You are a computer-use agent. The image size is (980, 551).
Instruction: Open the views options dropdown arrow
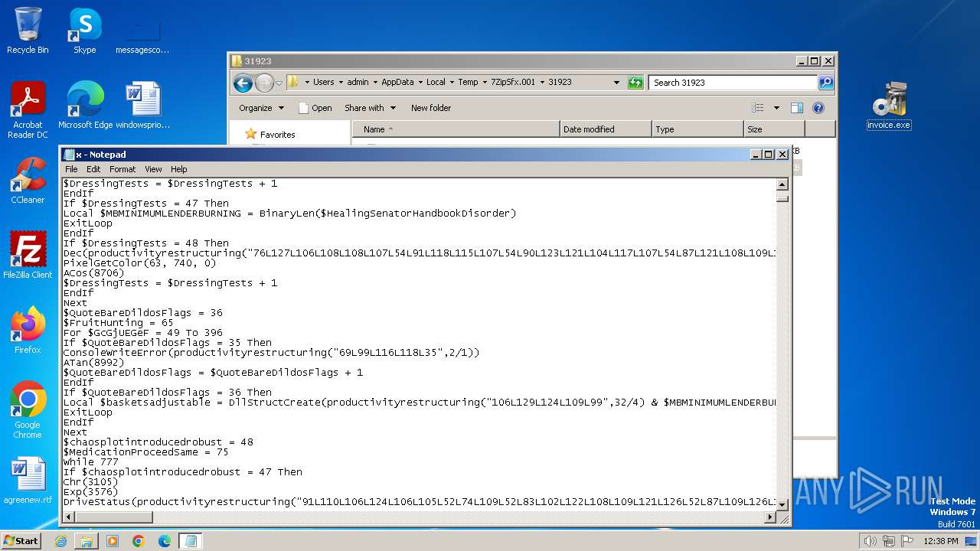pos(776,108)
